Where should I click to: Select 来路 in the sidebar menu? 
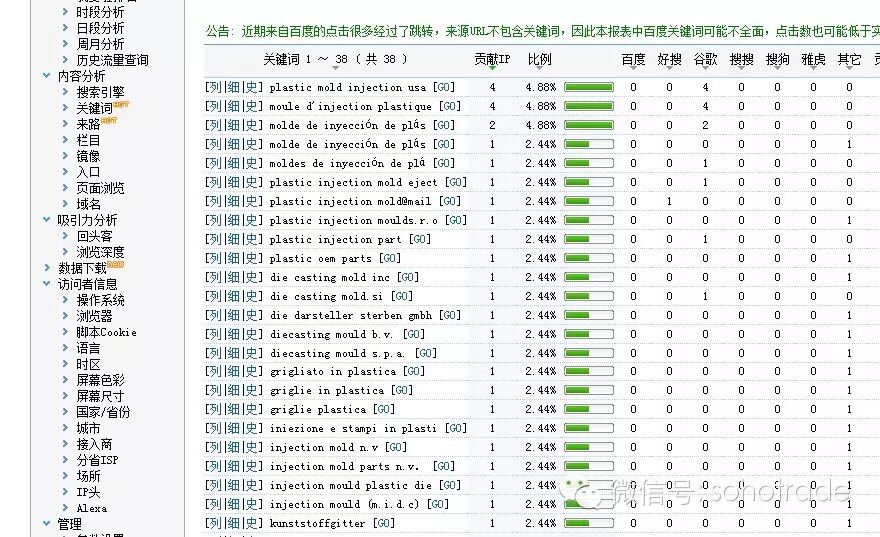[x=88, y=123]
